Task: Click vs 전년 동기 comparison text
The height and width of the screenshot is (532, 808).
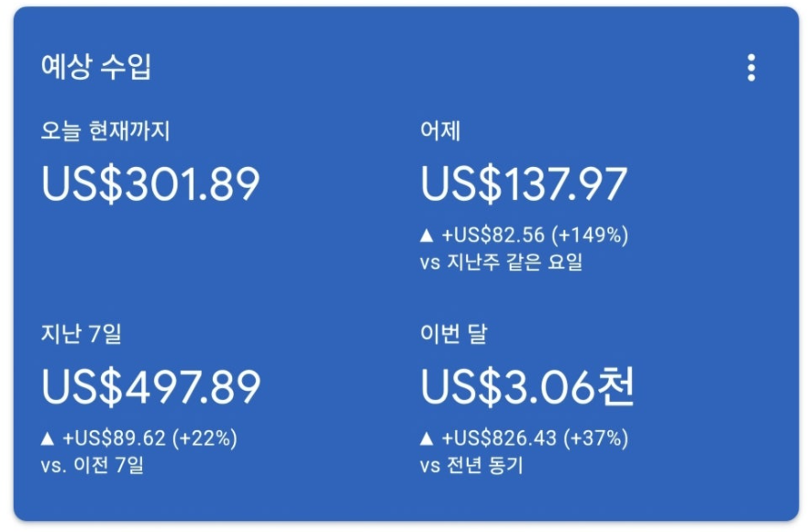Action: (x=471, y=465)
